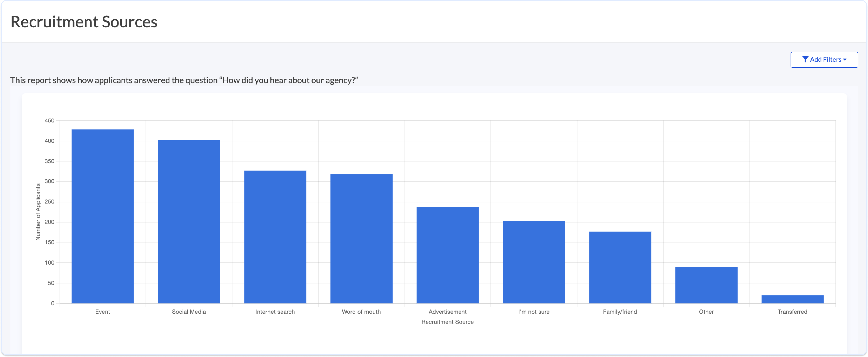Screen dimensions: 868x357
Task: Click the report description sentence
Action: pos(184,80)
